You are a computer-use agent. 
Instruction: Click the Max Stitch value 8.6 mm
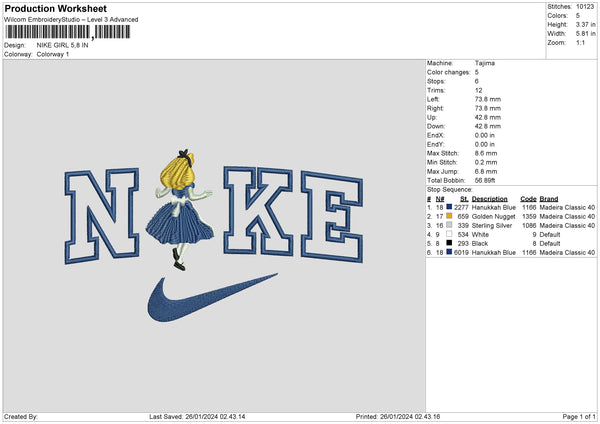point(486,153)
